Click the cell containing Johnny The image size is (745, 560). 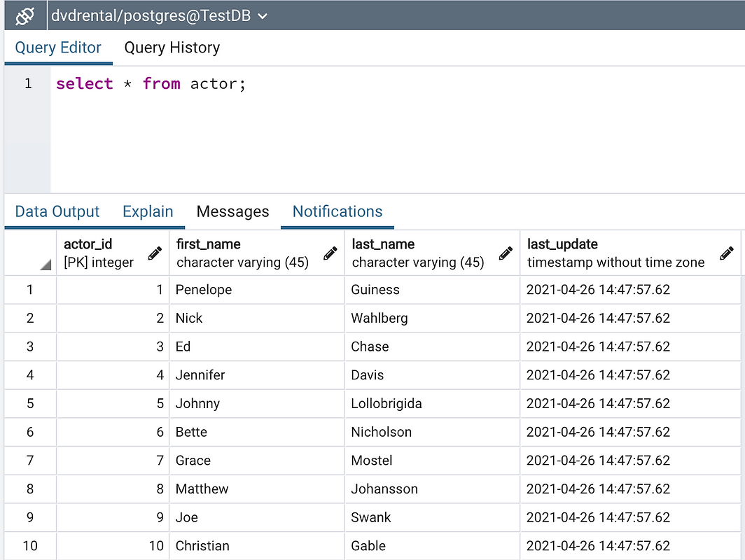(x=257, y=404)
